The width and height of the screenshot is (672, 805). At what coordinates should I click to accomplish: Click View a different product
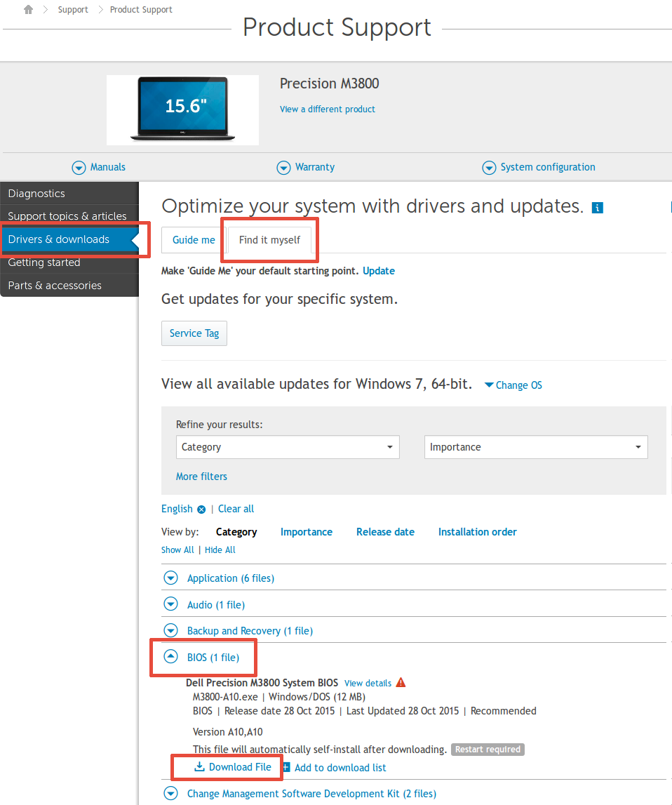328,109
